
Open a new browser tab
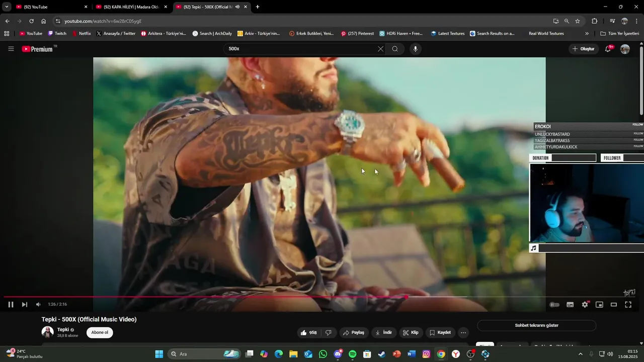point(258,7)
